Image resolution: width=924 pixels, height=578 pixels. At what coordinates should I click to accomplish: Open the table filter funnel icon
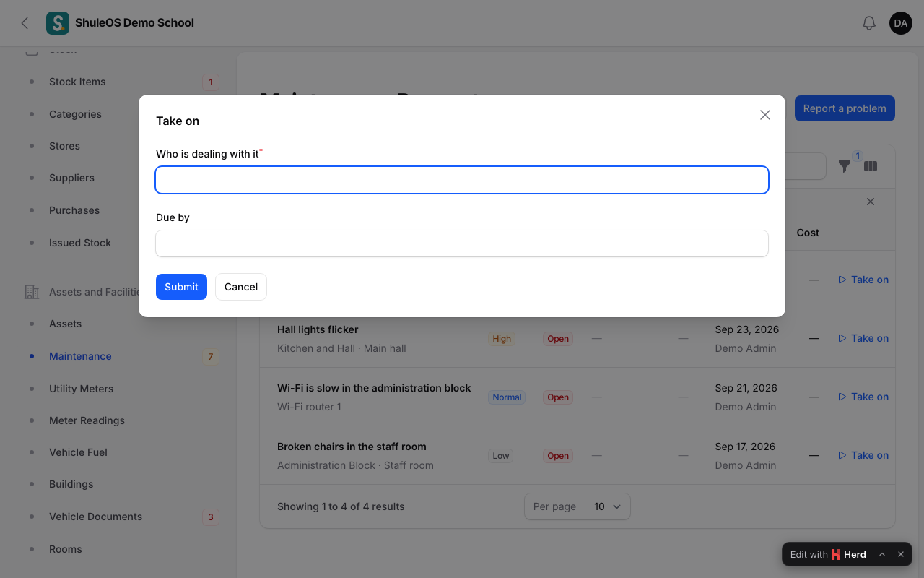(845, 166)
